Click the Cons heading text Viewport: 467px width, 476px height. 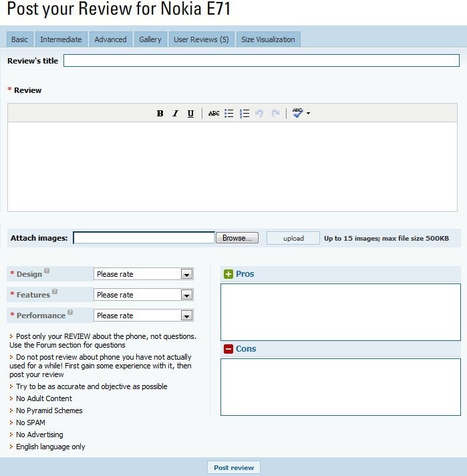[x=246, y=349]
